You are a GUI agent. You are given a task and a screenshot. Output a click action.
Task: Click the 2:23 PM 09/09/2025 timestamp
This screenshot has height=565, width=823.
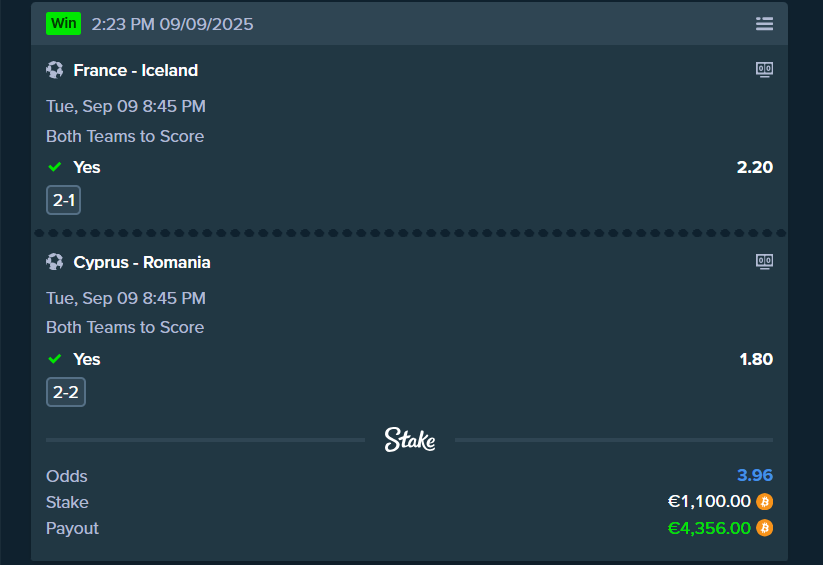[172, 24]
